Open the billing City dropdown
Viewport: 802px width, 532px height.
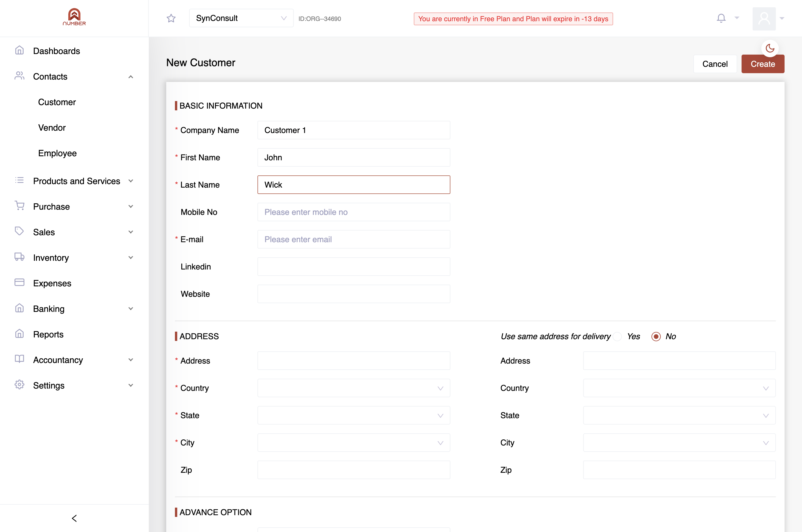[x=354, y=443]
